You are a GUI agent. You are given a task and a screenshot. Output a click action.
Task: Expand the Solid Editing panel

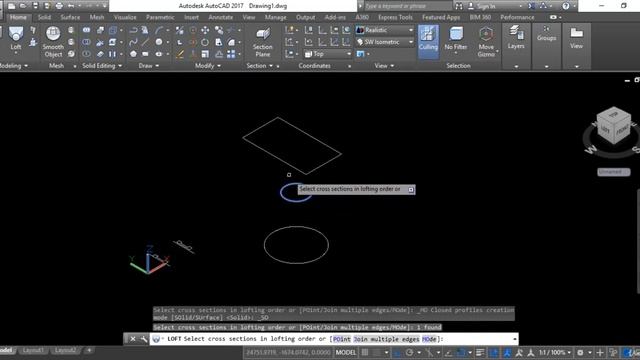[102, 66]
